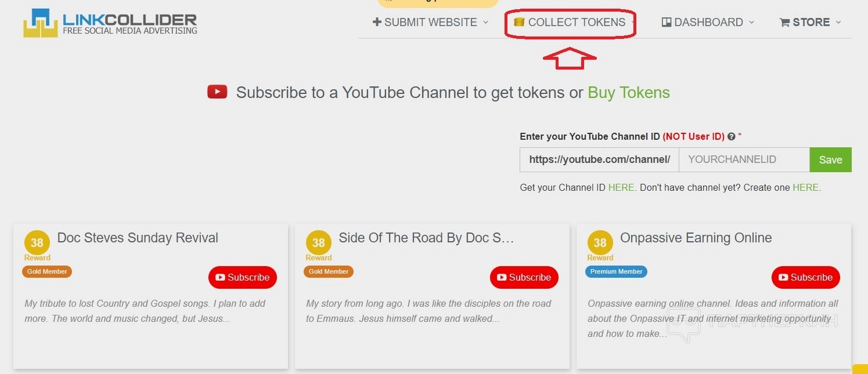
Task: Click the green Save button
Action: coord(830,159)
